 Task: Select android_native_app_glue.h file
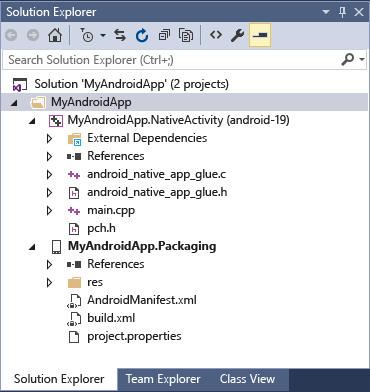tap(157, 192)
